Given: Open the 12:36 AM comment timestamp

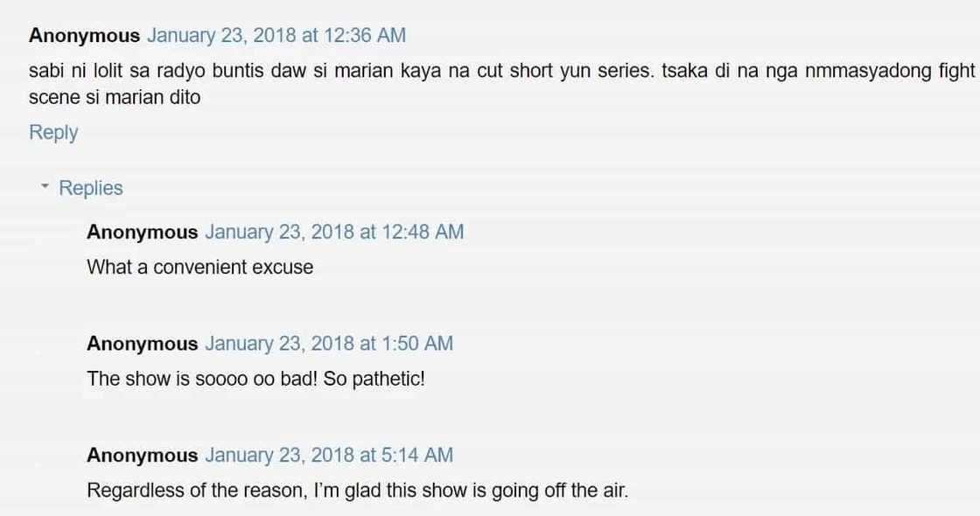Looking at the screenshot, I should click(276, 36).
